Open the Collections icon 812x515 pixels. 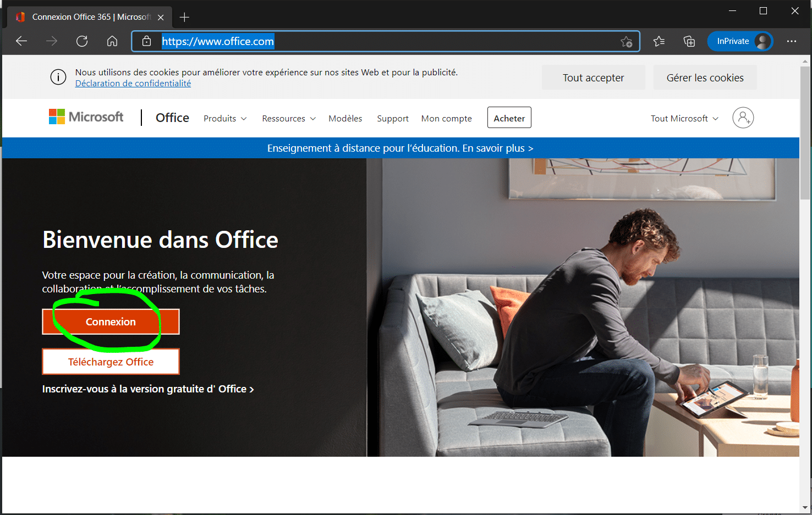tap(689, 41)
